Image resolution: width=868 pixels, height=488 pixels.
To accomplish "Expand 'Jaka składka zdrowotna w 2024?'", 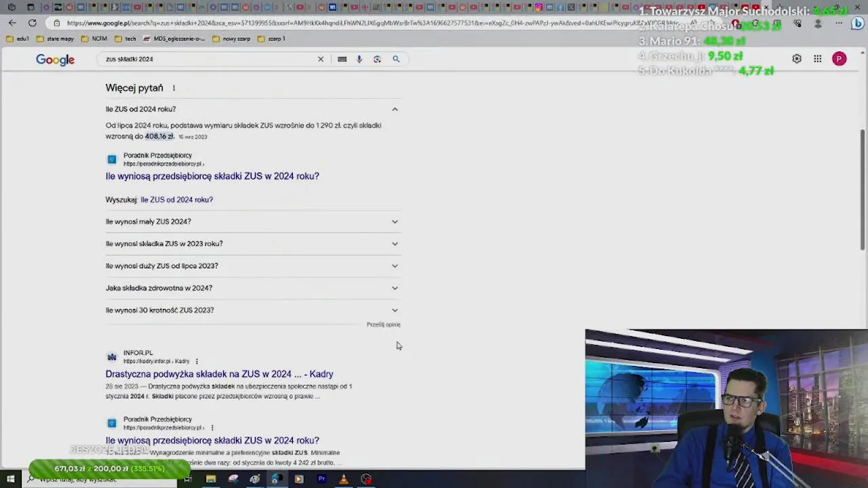I will click(253, 288).
